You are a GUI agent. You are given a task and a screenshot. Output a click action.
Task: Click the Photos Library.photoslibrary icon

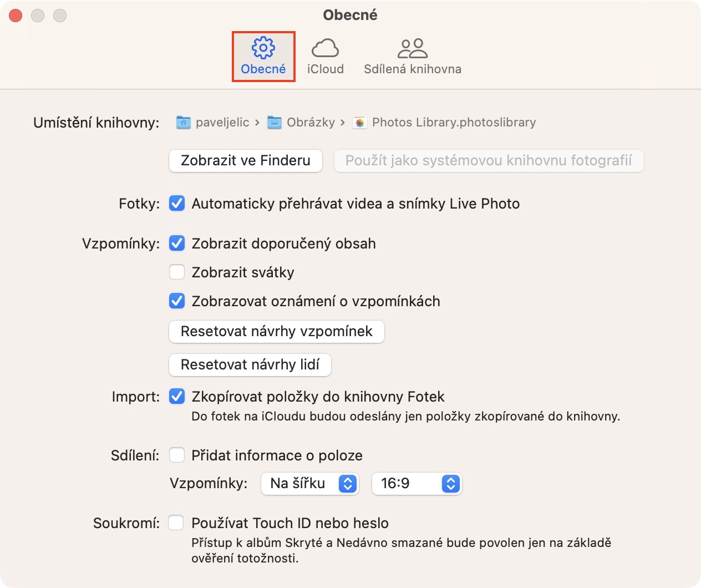point(360,123)
